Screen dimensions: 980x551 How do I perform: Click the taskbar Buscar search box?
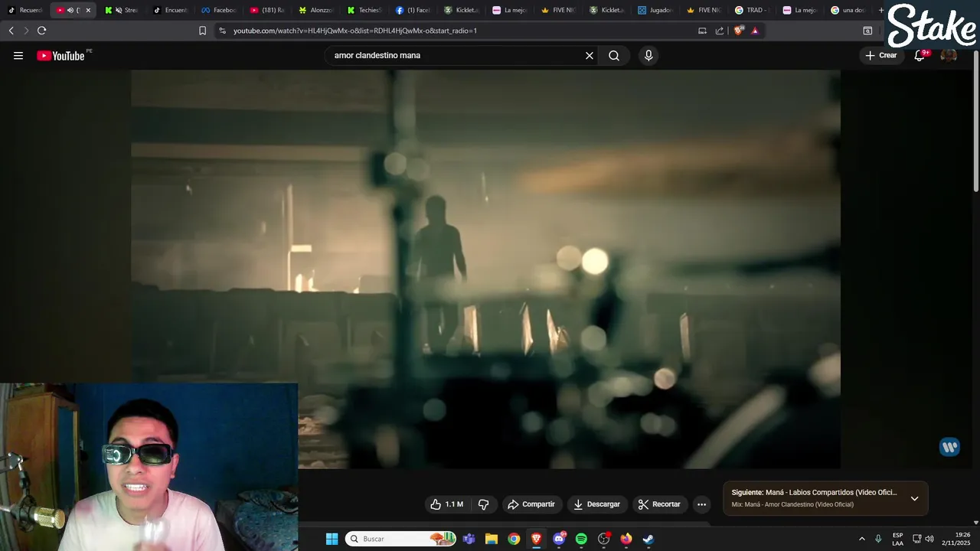[x=400, y=539]
